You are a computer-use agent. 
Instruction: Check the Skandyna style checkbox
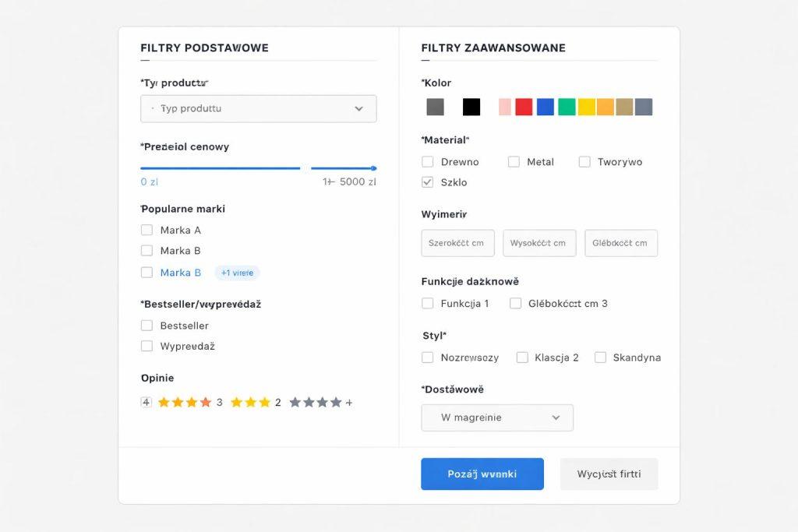click(600, 358)
